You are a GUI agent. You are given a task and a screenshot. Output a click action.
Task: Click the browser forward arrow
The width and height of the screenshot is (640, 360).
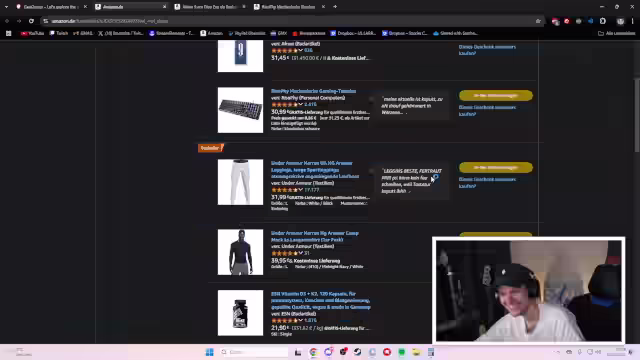click(19, 21)
